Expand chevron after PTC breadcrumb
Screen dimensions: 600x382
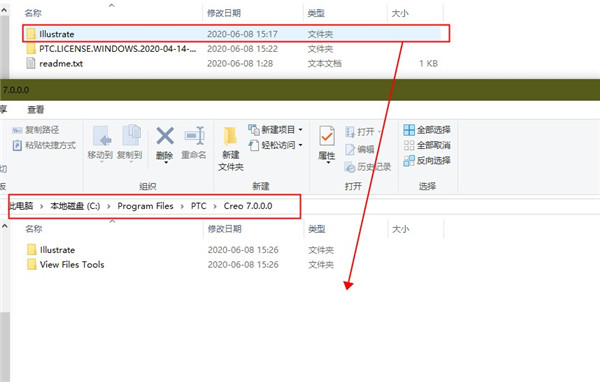[215, 206]
